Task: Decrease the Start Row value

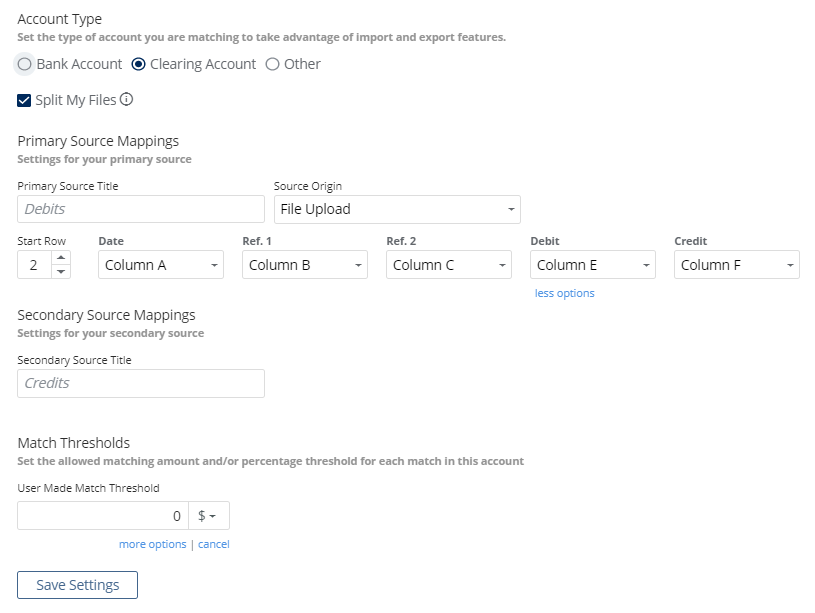Action: coord(61,271)
